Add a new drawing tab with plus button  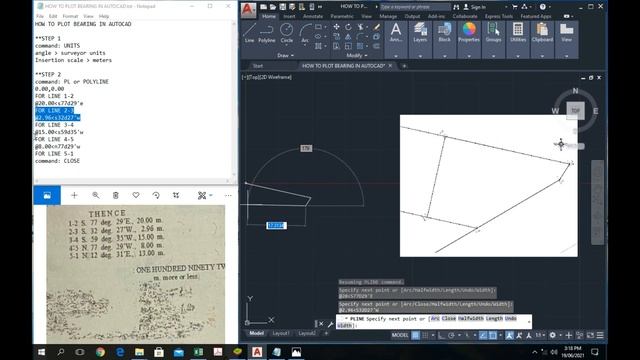click(404, 66)
